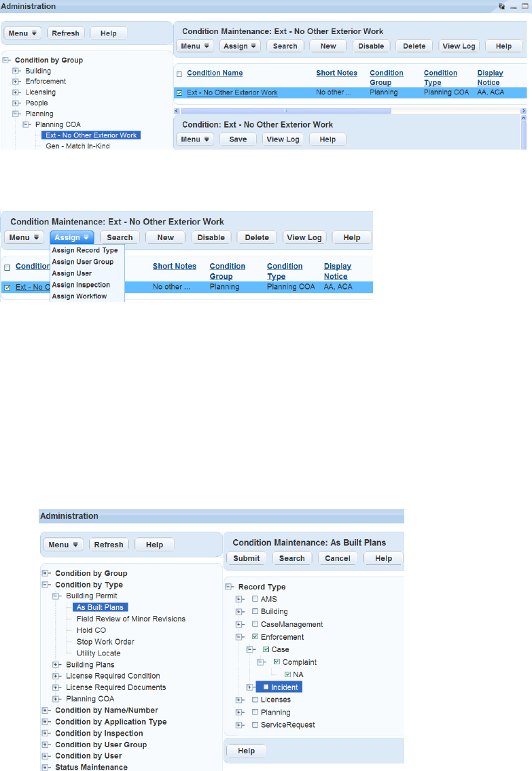Expand the License Required Condition node
The image size is (532, 771).
pyautogui.click(x=56, y=676)
